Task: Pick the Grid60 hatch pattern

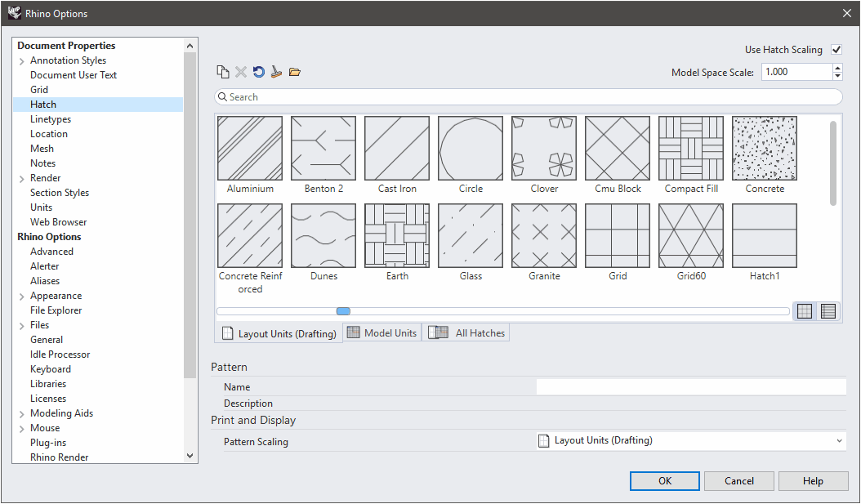Action: [691, 236]
